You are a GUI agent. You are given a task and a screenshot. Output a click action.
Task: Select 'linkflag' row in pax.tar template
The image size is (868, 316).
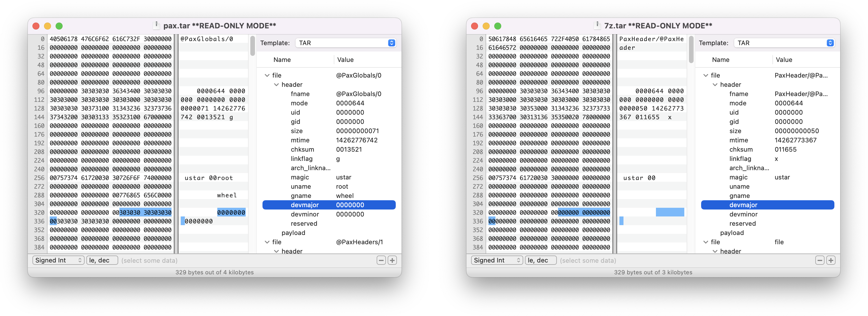click(329, 159)
